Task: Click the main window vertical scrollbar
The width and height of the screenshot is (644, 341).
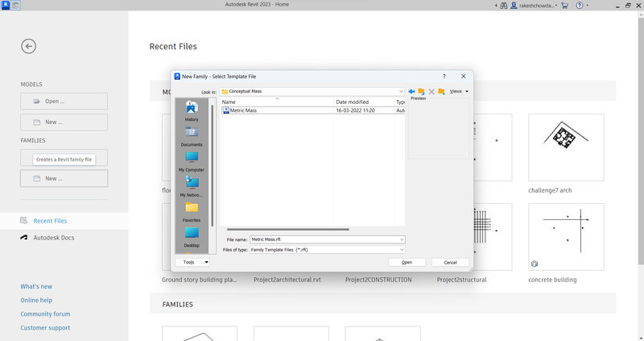Action: [x=641, y=139]
